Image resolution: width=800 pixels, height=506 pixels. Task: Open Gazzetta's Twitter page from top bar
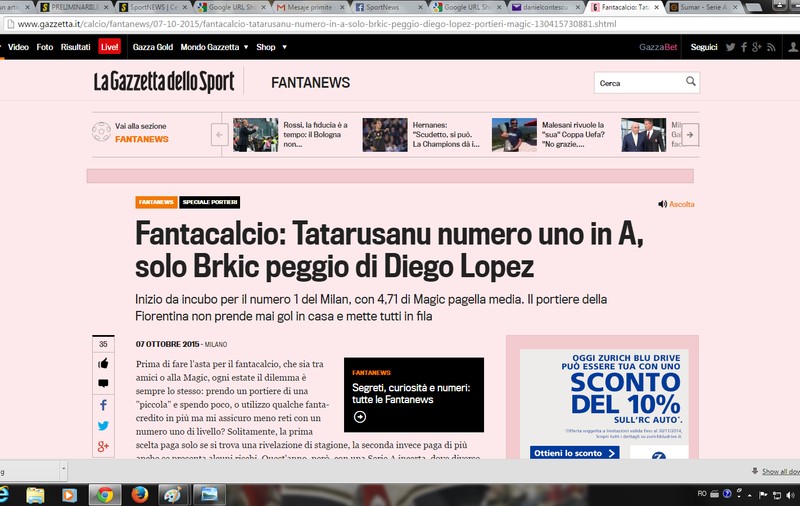point(731,47)
